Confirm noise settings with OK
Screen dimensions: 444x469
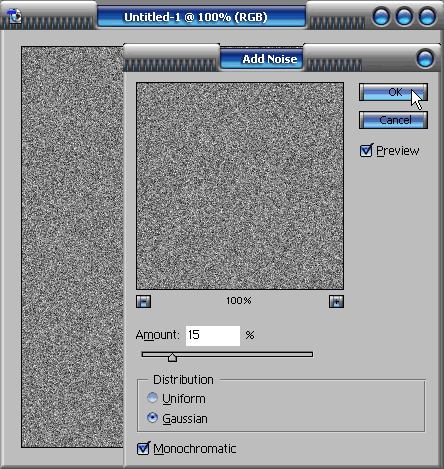click(393, 92)
